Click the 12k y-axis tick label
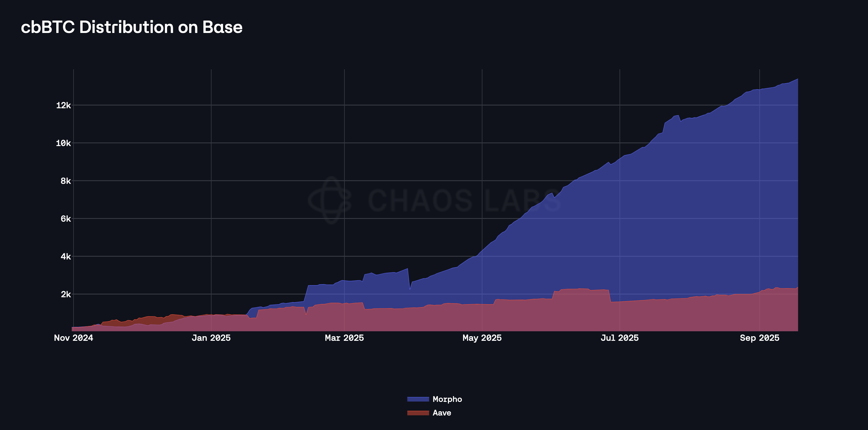This screenshot has height=430, width=868. 63,106
